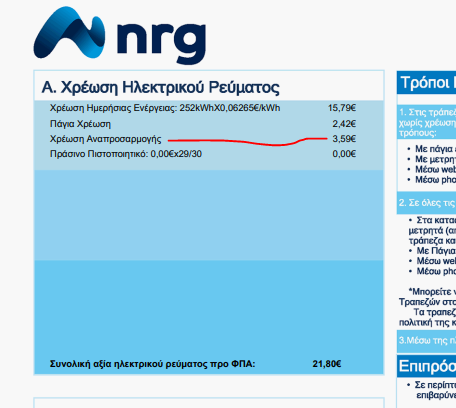Select the 'Πάγια Χρέωση' row label

tap(80, 124)
